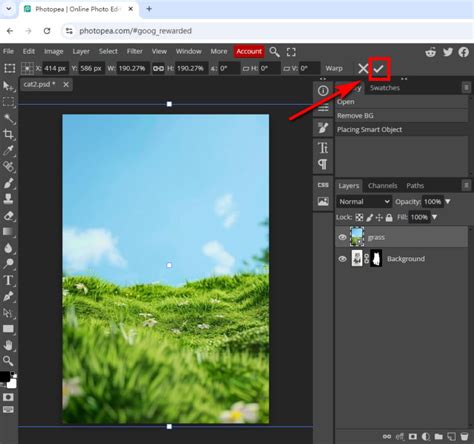This screenshot has height=444, width=474.
Task: Open the Brush settings panel icon
Action: (x=323, y=128)
